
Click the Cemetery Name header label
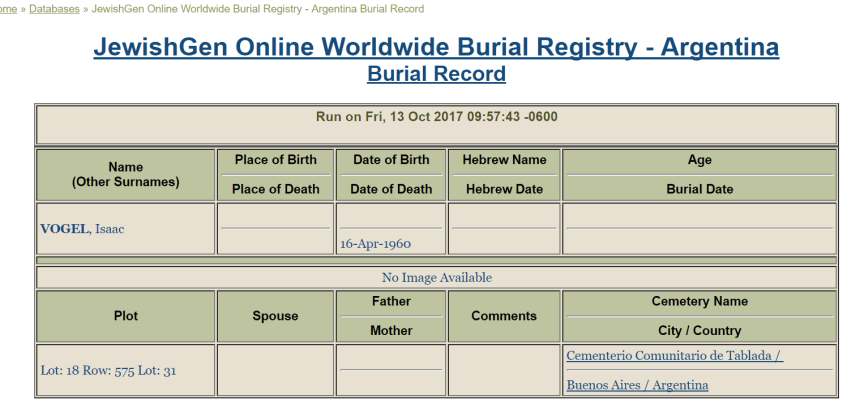click(699, 301)
